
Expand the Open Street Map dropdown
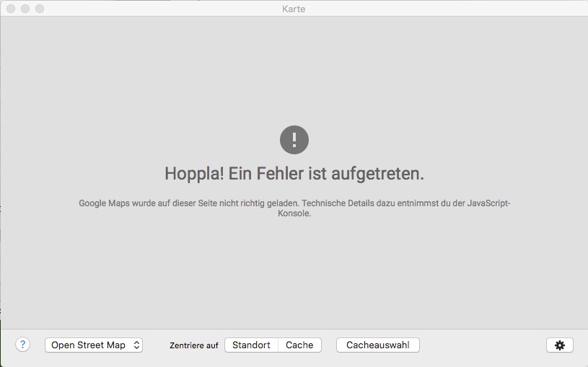click(93, 345)
